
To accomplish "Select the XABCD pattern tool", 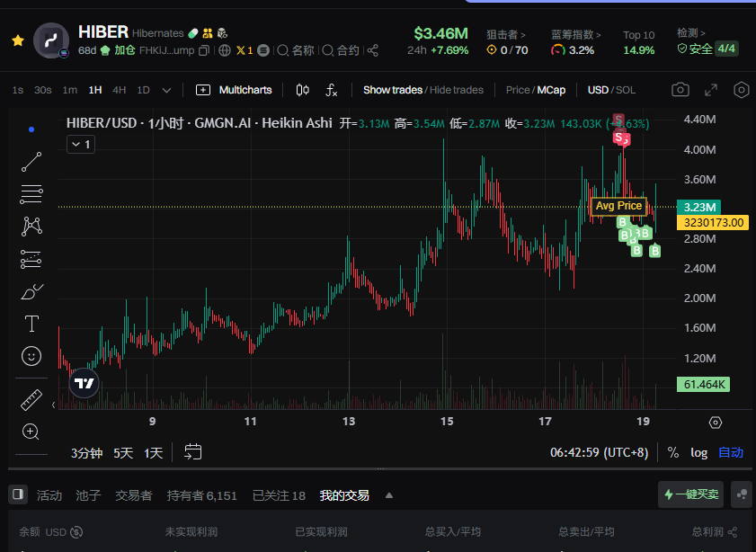I will click(x=31, y=226).
